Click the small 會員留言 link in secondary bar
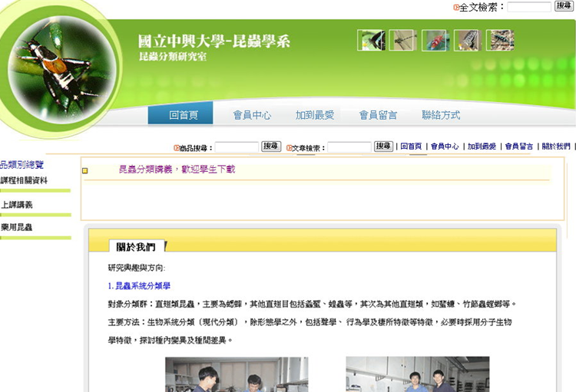This screenshot has height=392, width=576. (x=518, y=147)
